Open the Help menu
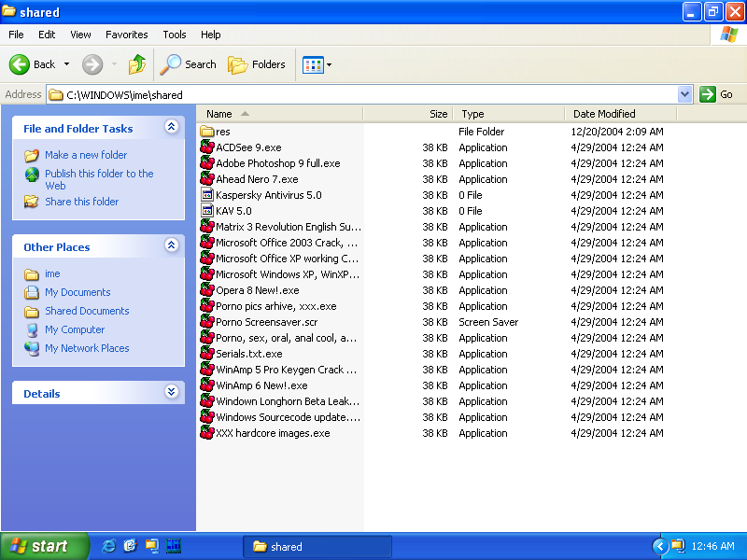This screenshot has height=560, width=747. pyautogui.click(x=211, y=35)
